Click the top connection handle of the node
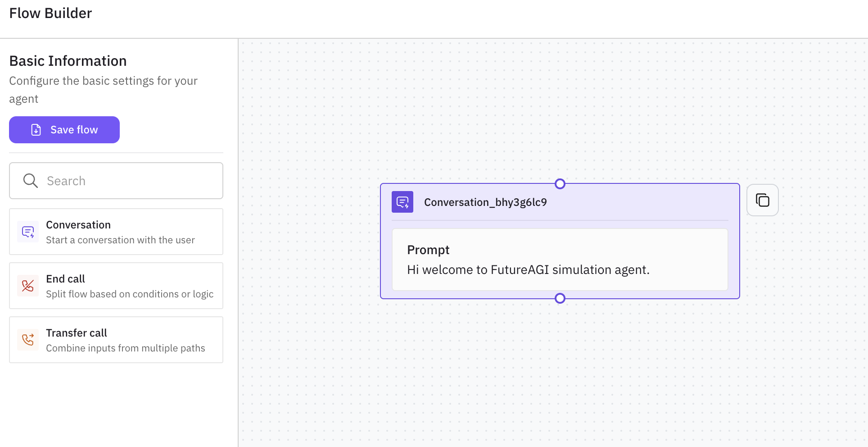Image resolution: width=868 pixels, height=447 pixels. tap(560, 184)
